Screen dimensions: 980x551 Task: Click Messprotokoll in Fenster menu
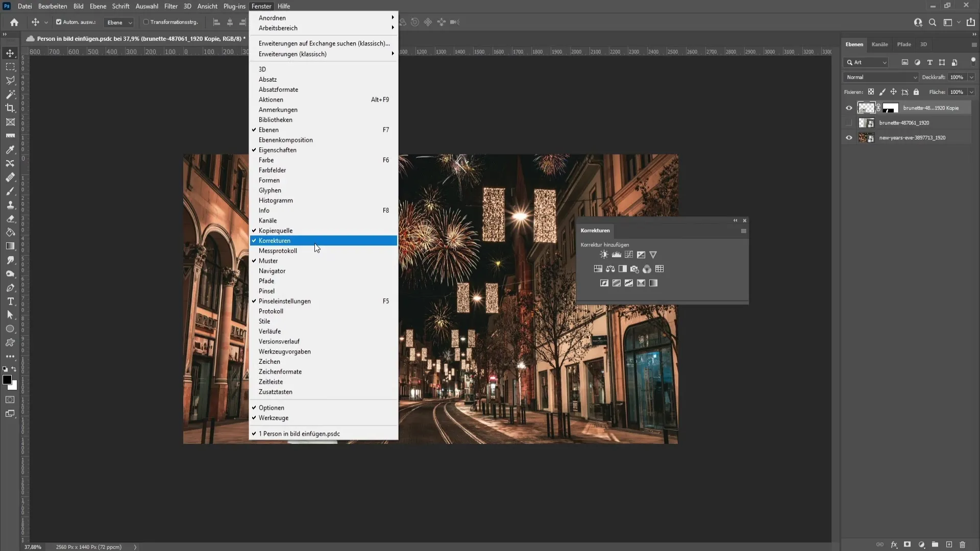tap(278, 251)
